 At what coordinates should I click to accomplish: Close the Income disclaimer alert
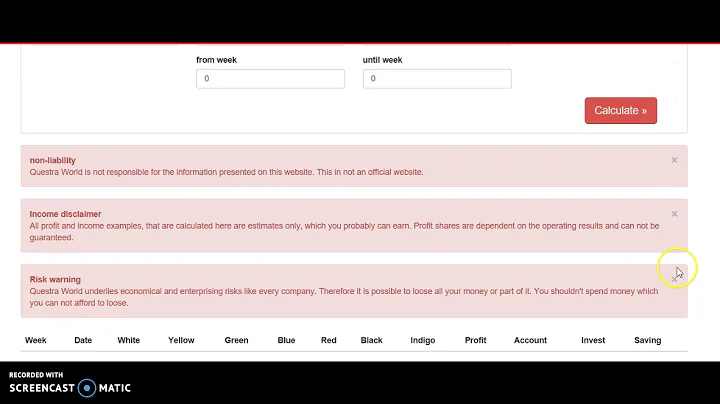(674, 214)
